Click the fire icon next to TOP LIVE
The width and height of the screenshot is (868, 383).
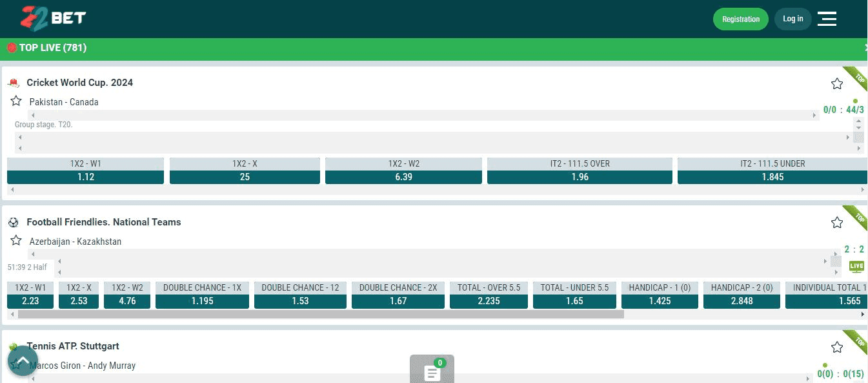[10, 47]
